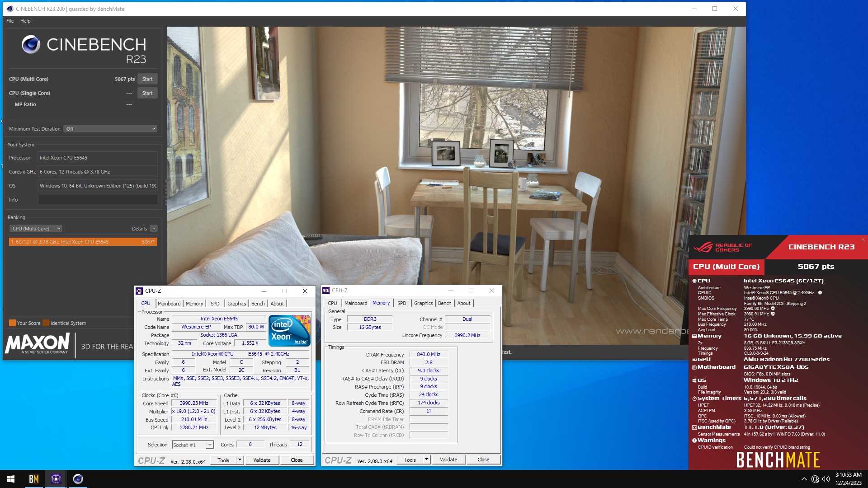This screenshot has height=488, width=868.
Task: Open Minimum Test Duration dropdown
Action: coord(110,129)
